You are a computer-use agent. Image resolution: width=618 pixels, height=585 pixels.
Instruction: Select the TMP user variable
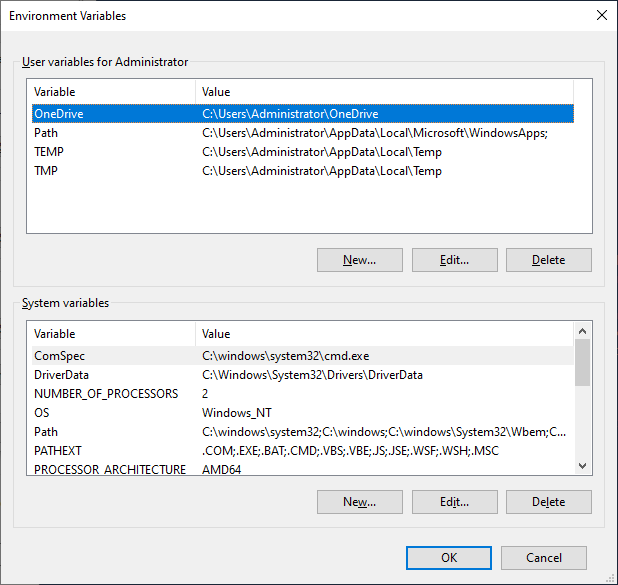(x=303, y=171)
